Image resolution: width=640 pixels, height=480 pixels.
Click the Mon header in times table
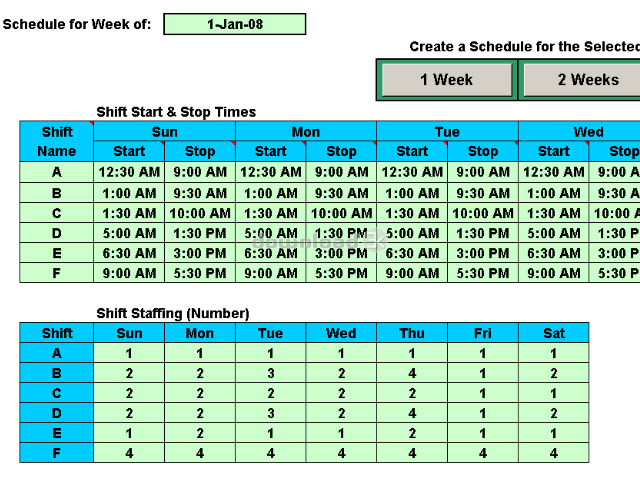306,131
